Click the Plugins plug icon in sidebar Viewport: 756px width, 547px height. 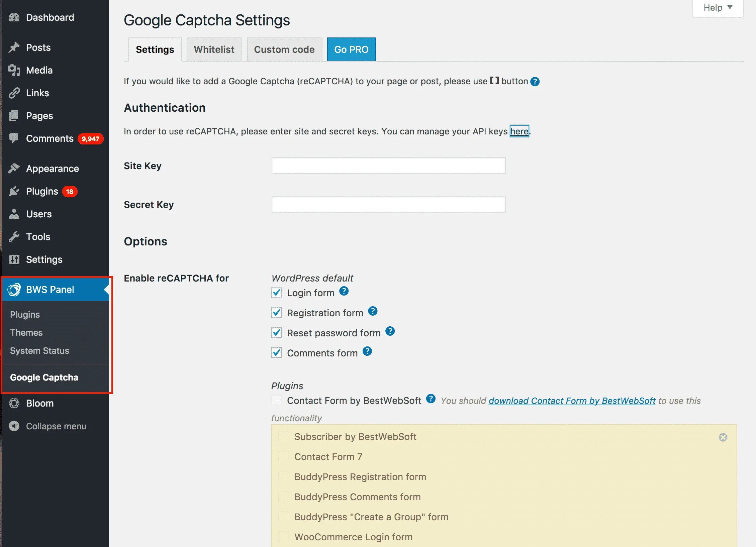(14, 191)
